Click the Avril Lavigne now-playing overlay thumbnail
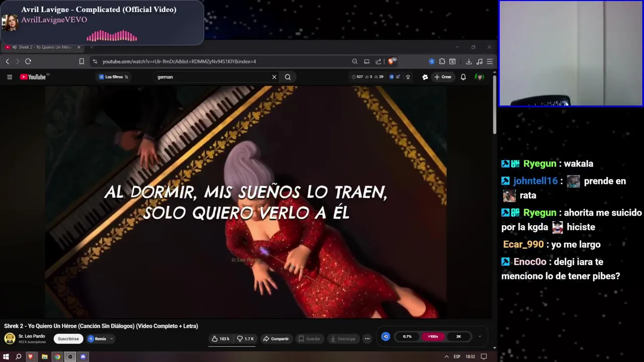 (10, 23)
